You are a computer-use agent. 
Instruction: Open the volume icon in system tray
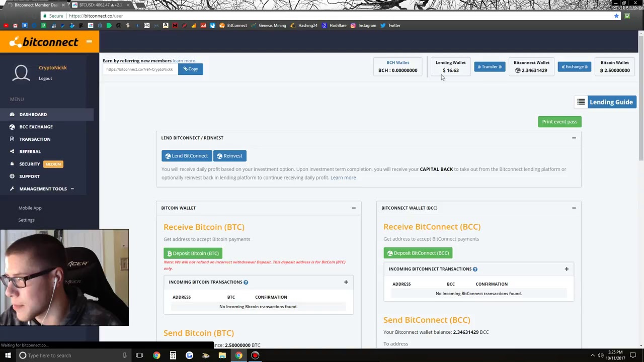coord(600,355)
